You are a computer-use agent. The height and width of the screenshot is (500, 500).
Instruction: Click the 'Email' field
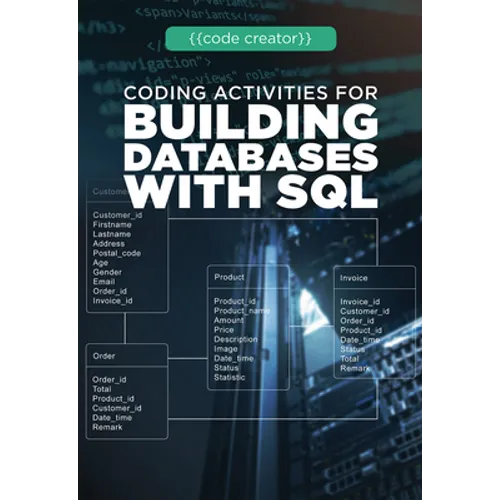coord(104,281)
